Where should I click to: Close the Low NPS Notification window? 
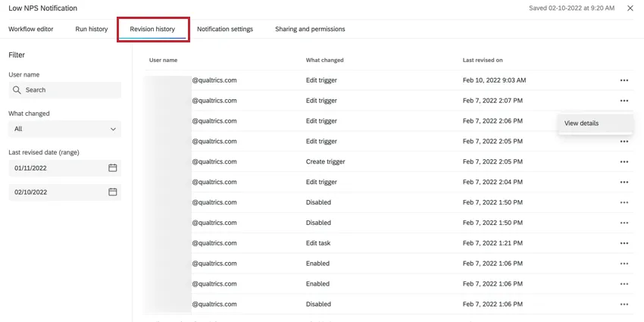[630, 8]
